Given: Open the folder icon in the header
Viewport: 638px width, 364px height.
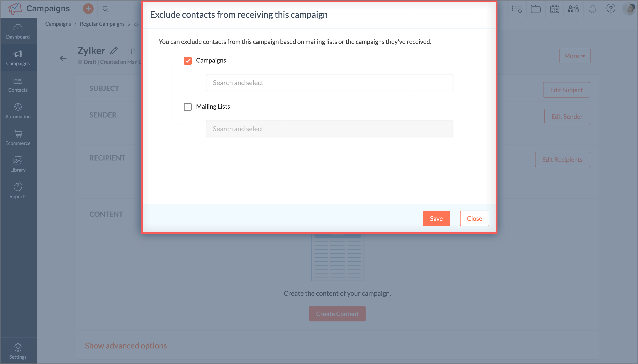Looking at the screenshot, I should [536, 9].
